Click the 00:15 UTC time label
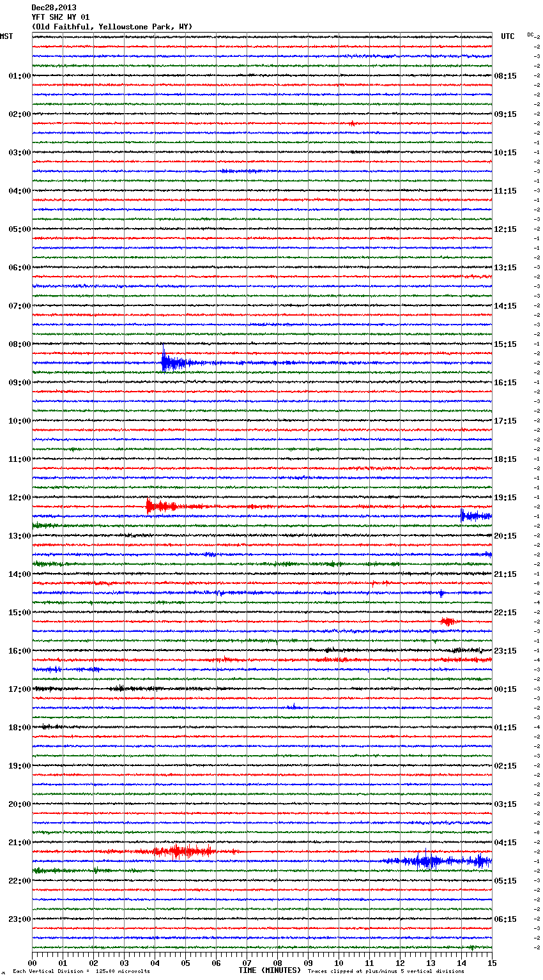The image size is (543, 980). coord(505,689)
